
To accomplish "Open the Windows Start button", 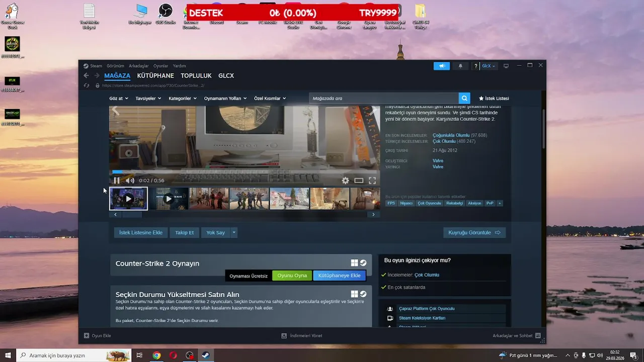I will [8, 355].
